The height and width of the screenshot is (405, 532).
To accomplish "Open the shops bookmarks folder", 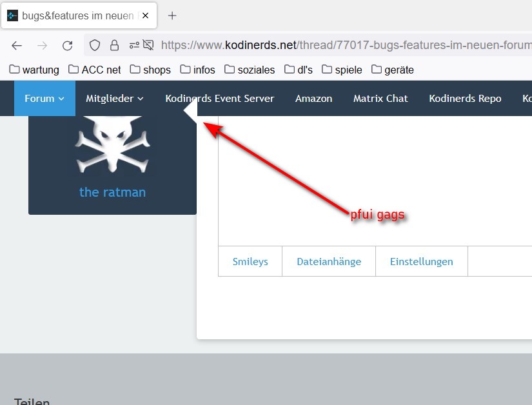I will (x=150, y=70).
